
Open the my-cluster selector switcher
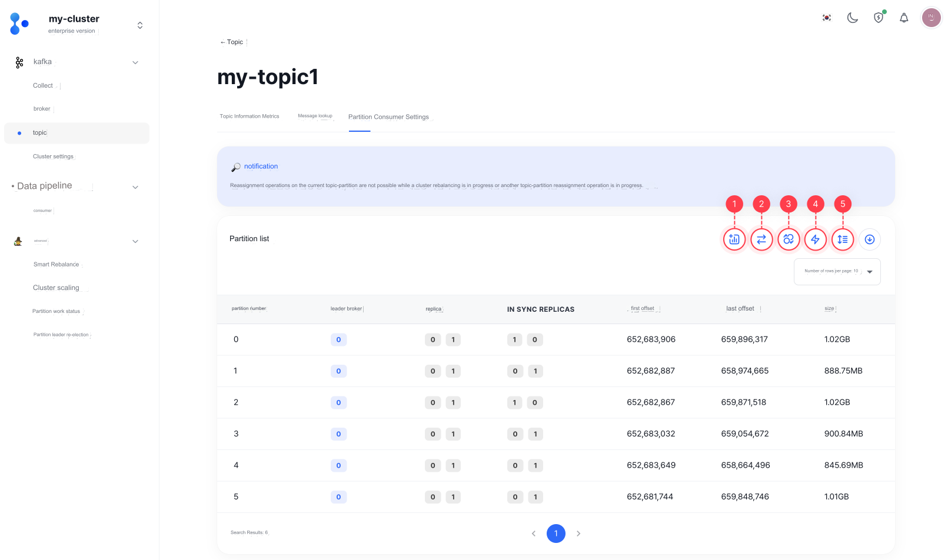point(140,25)
